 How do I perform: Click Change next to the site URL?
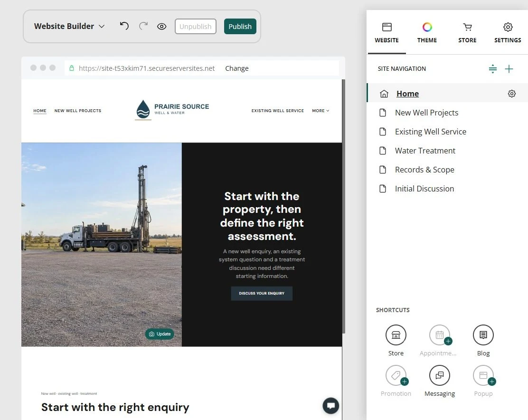pos(237,68)
